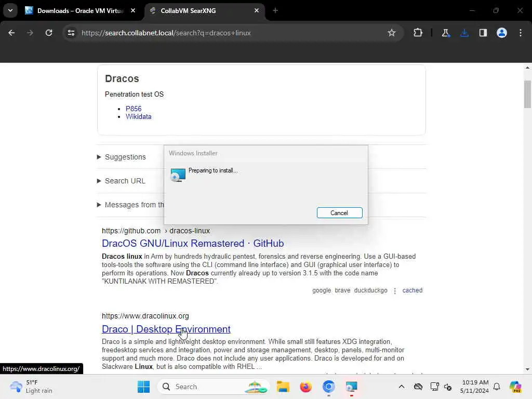Click scrollbar down arrow
Image resolution: width=532 pixels, height=399 pixels.
527,369
